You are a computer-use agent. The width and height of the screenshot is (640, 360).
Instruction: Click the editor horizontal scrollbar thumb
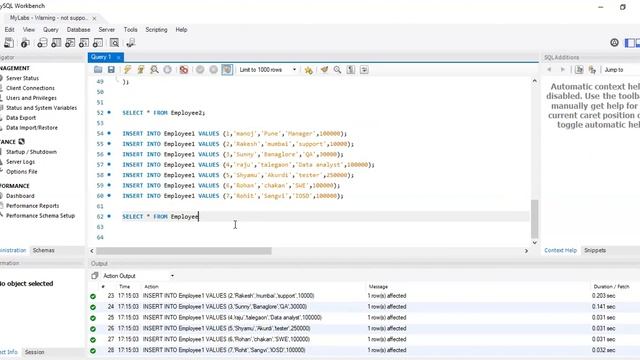[184, 251]
